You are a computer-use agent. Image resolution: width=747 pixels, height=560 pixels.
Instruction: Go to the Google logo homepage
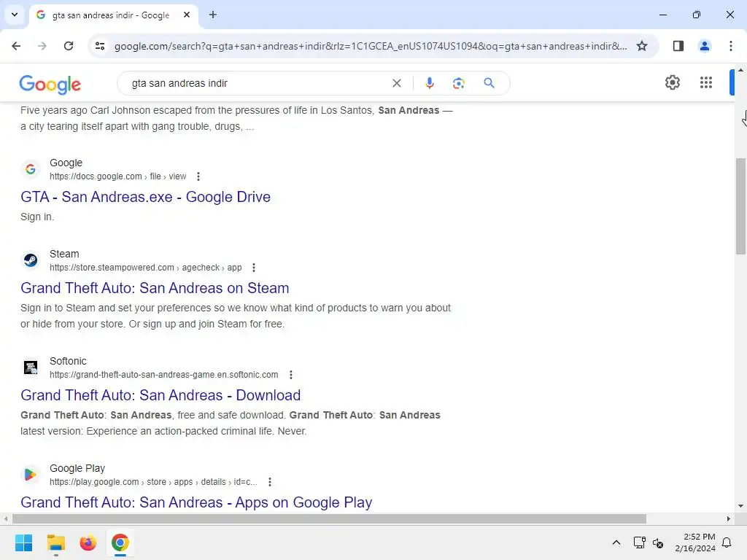tap(50, 84)
